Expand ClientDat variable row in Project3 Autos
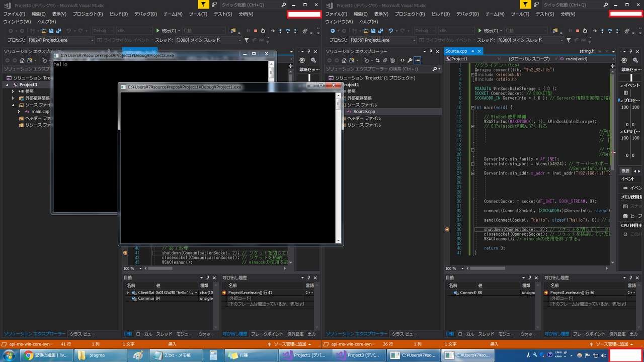This screenshot has width=644, height=362. coord(128,293)
